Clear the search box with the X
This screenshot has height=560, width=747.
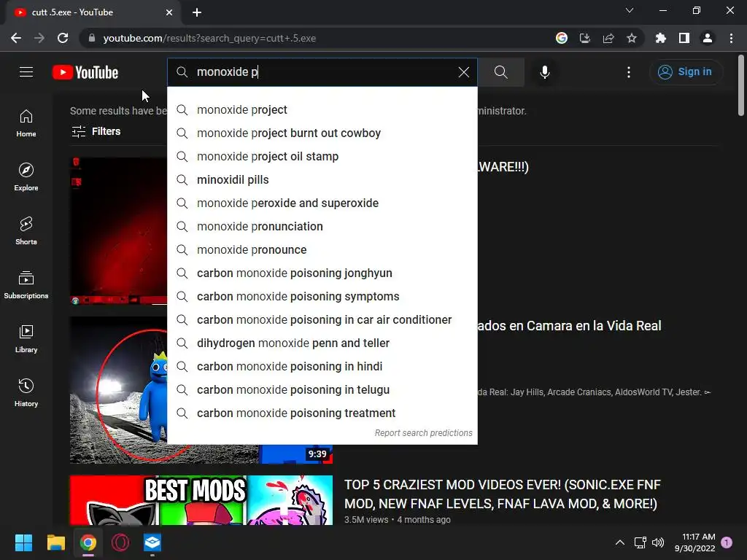[463, 72]
